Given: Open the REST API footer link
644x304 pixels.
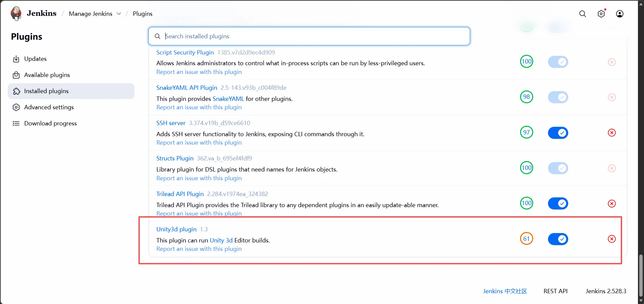Looking at the screenshot, I should 555,291.
